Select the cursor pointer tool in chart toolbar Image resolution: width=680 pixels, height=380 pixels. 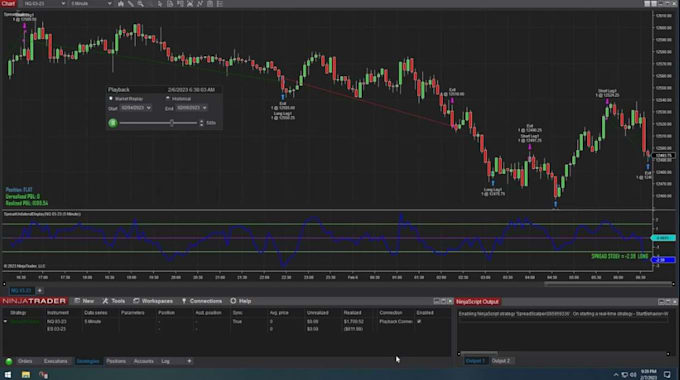tap(160, 3)
